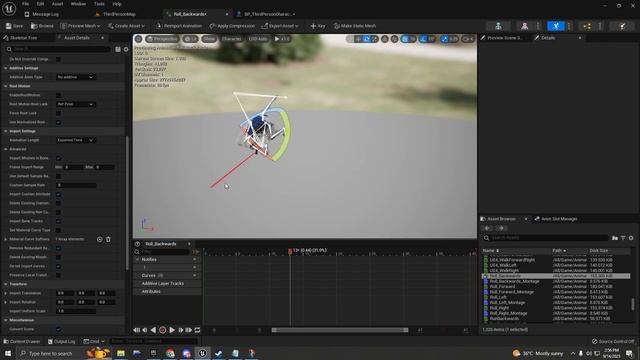Image resolution: width=640 pixels, height=360 pixels.
Task: Click the Reimport Animation button
Action: click(x=178, y=26)
